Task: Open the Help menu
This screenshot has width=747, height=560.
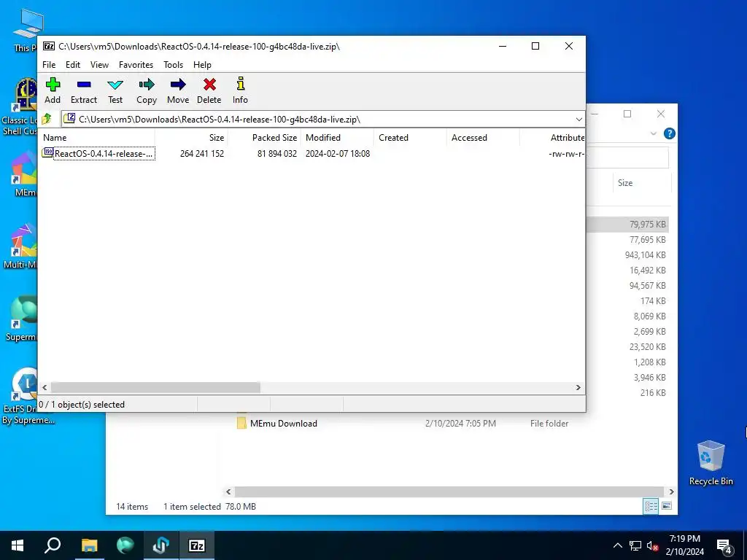Action: (x=202, y=65)
